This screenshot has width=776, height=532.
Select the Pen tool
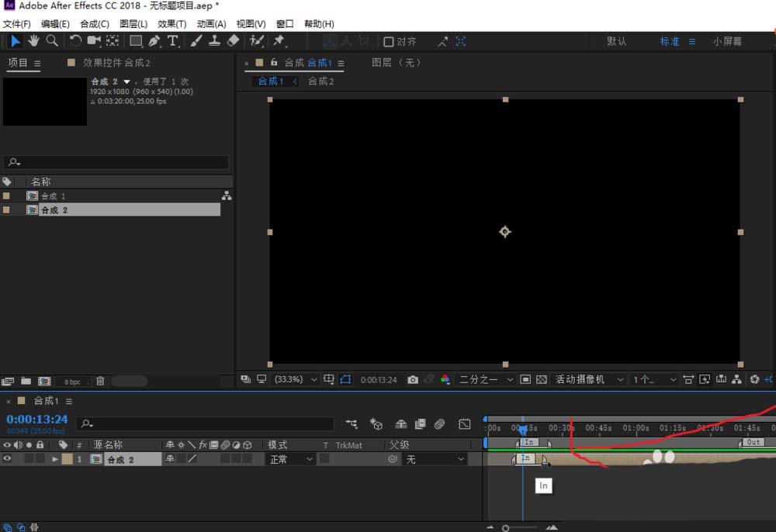(154, 41)
